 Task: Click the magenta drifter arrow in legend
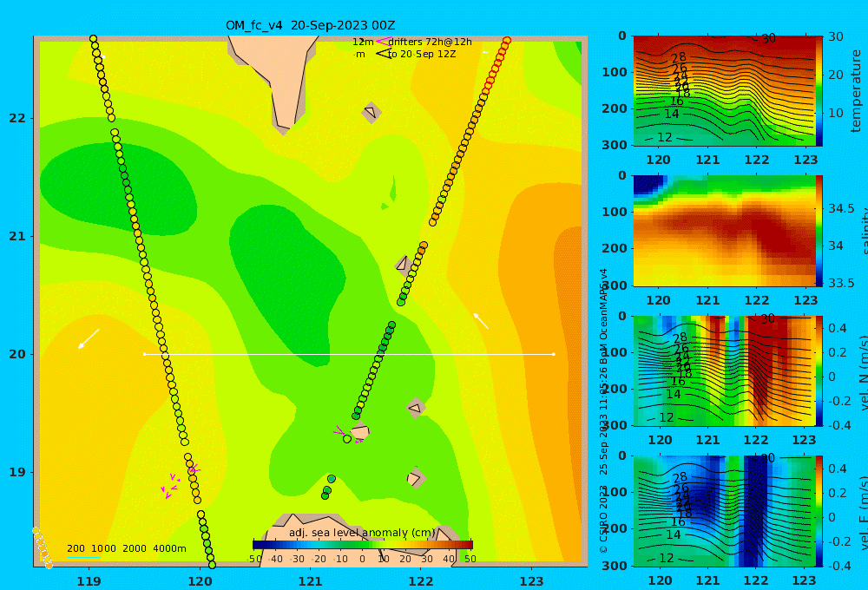[383, 42]
